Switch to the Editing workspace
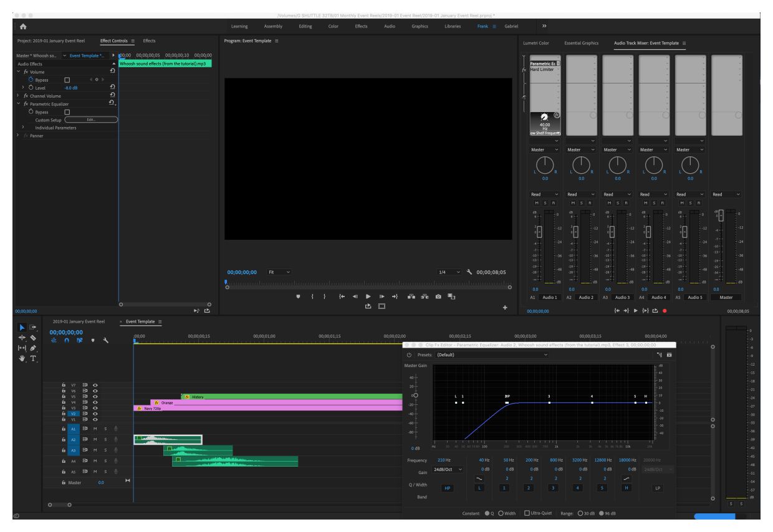 [x=305, y=26]
